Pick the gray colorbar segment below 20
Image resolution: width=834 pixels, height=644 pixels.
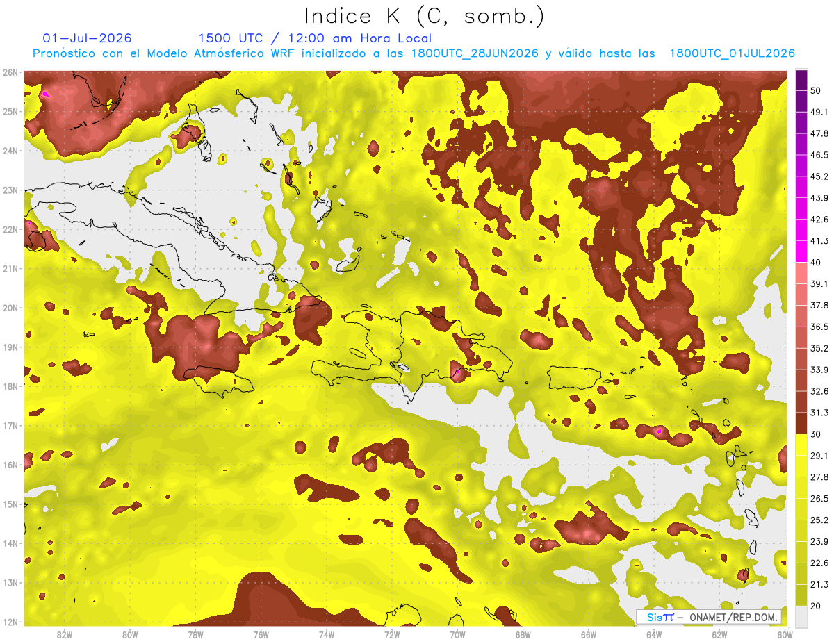802,616
